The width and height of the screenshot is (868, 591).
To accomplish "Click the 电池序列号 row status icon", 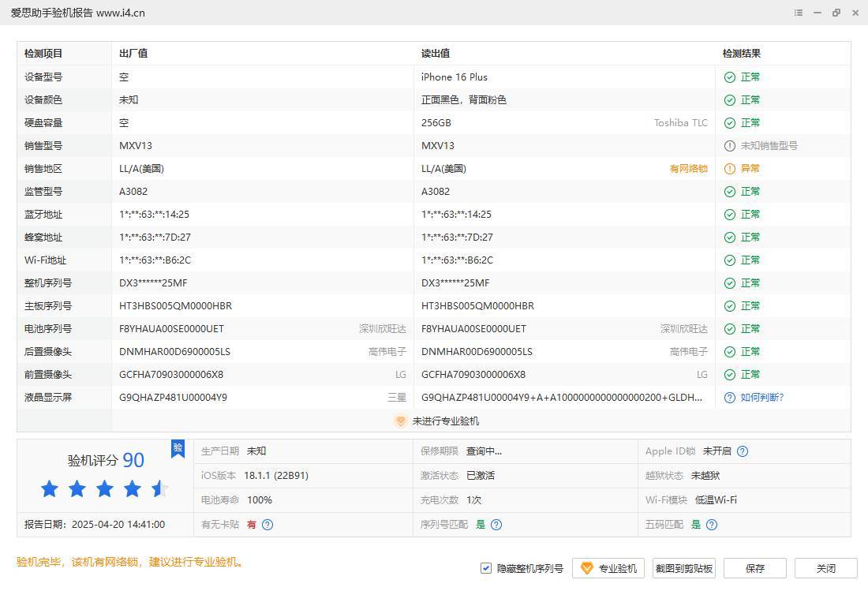I will point(730,329).
